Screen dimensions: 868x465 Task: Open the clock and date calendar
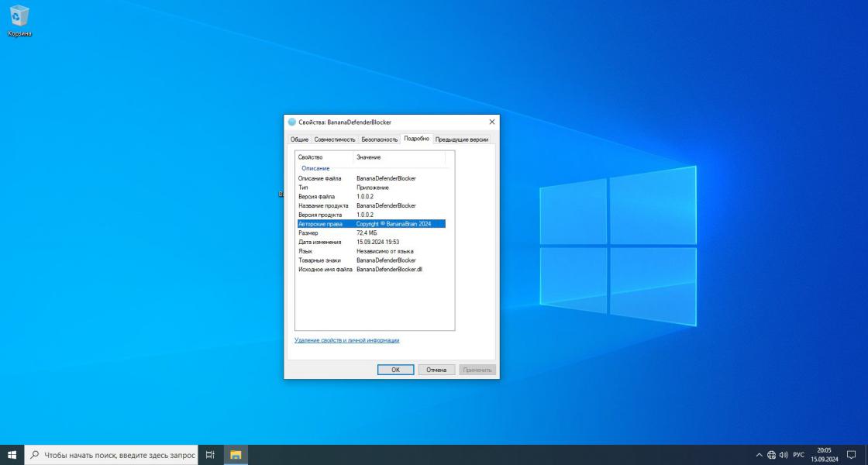click(x=825, y=455)
